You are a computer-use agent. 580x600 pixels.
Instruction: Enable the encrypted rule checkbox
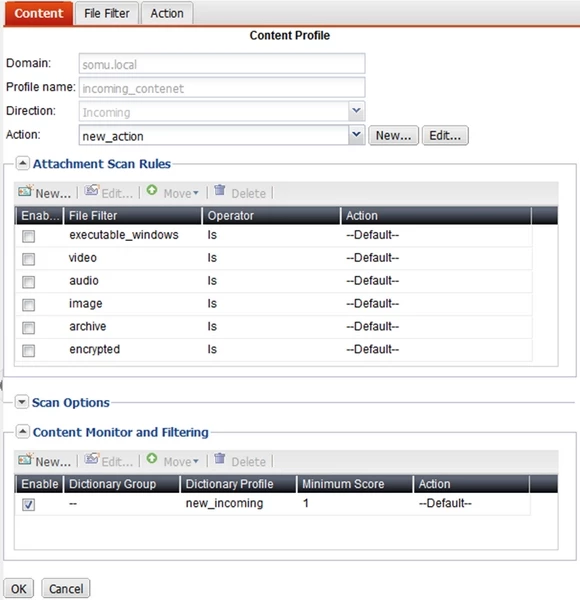coord(28,351)
